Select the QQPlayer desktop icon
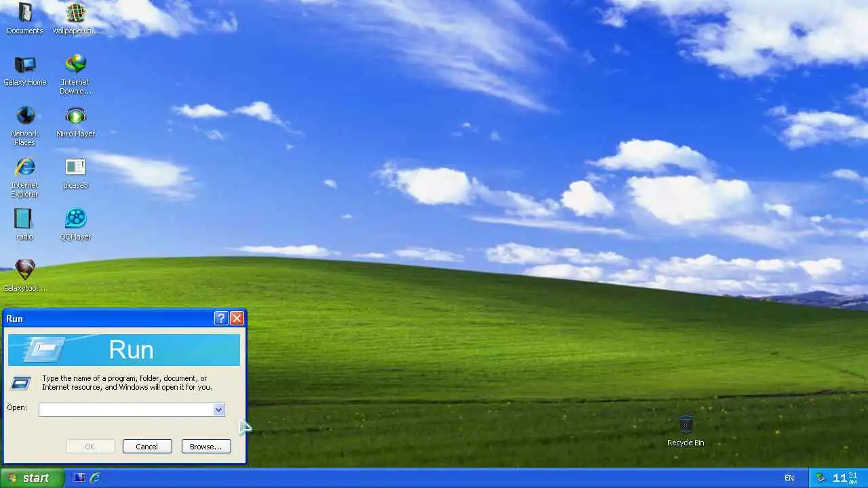 pyautogui.click(x=75, y=224)
